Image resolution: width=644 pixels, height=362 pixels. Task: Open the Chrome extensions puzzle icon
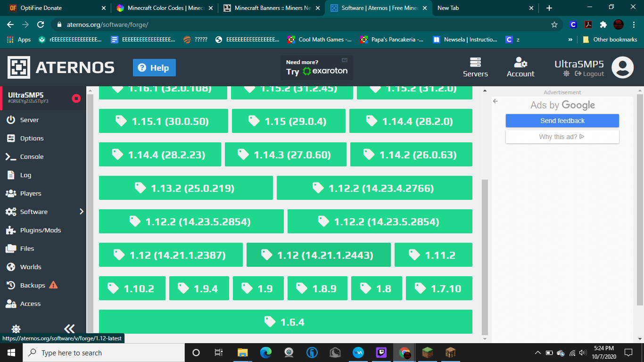(603, 25)
